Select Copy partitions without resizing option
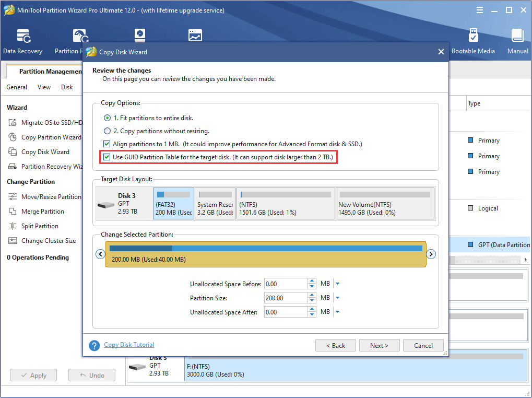Screen dimensions: 532x398 tap(107, 131)
